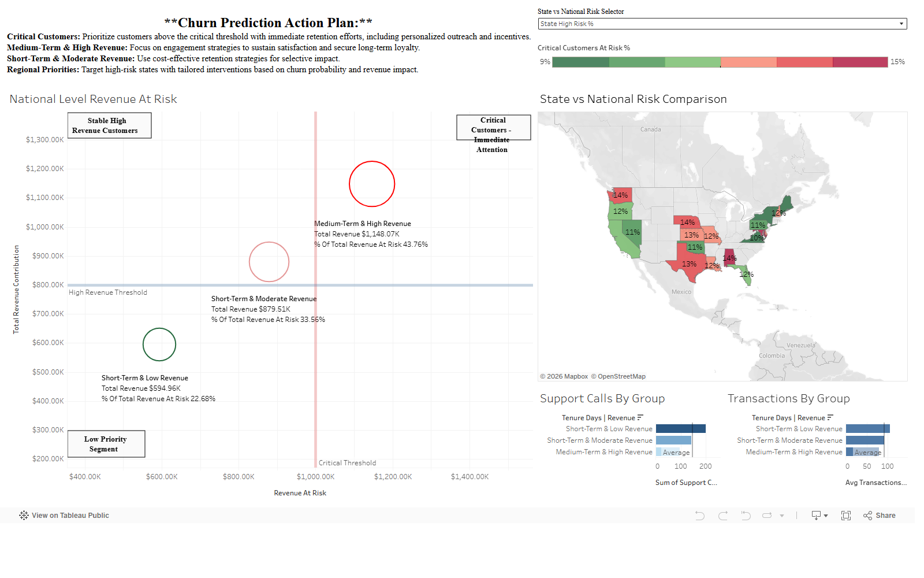The width and height of the screenshot is (924, 578).
Task: Click the 'Stable High Revenue Customers' annotation box
Action: point(110,125)
